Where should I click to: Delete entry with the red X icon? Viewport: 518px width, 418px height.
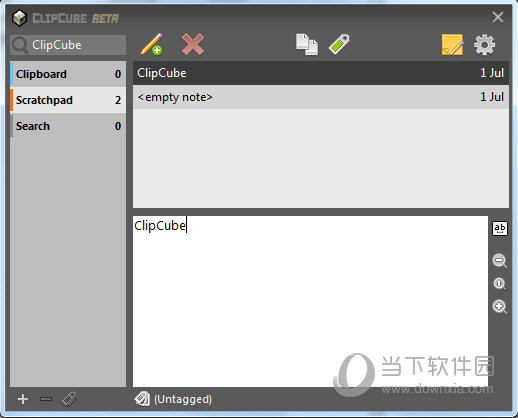(x=193, y=44)
